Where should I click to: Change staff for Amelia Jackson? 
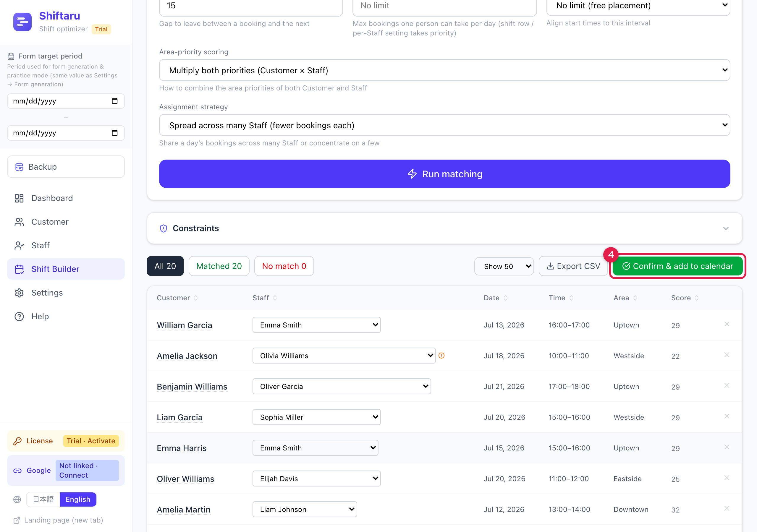(x=344, y=356)
